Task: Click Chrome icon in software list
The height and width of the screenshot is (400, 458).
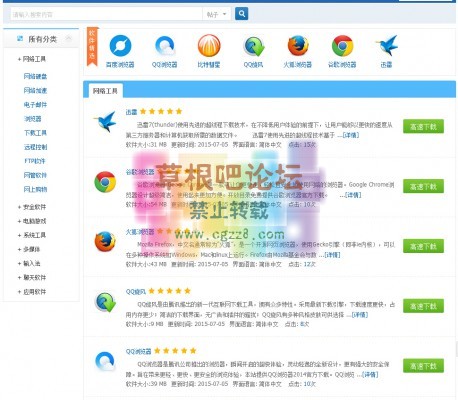Action: click(x=105, y=182)
